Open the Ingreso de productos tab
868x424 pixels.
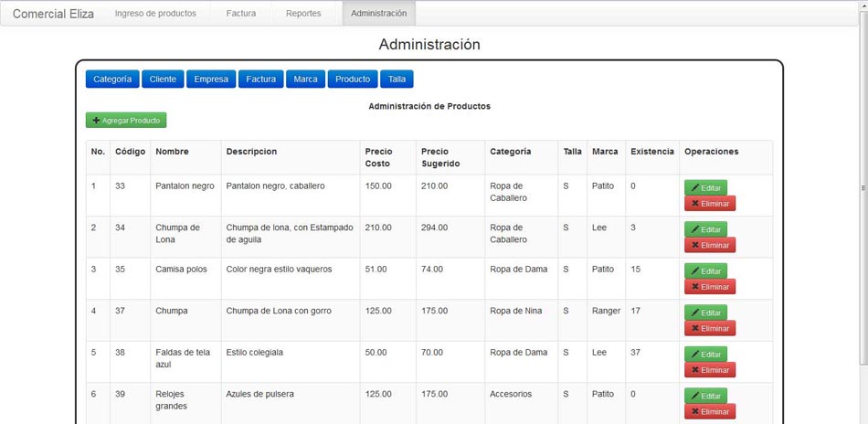[155, 14]
